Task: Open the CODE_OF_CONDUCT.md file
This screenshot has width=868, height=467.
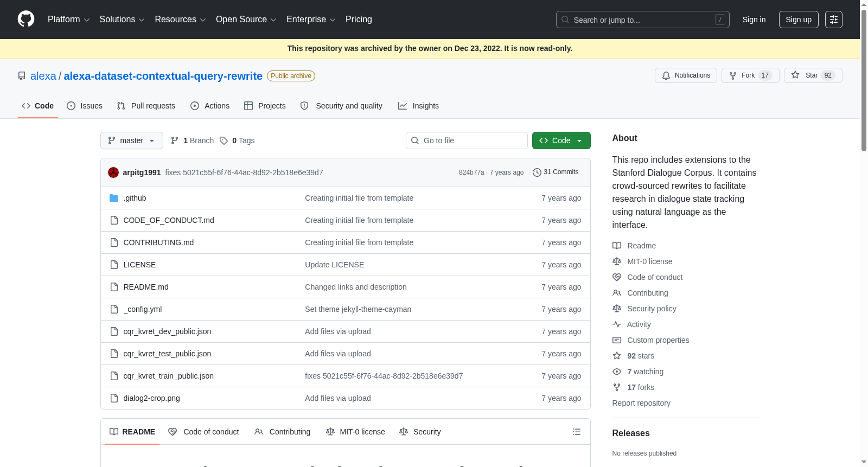Action: (169, 220)
